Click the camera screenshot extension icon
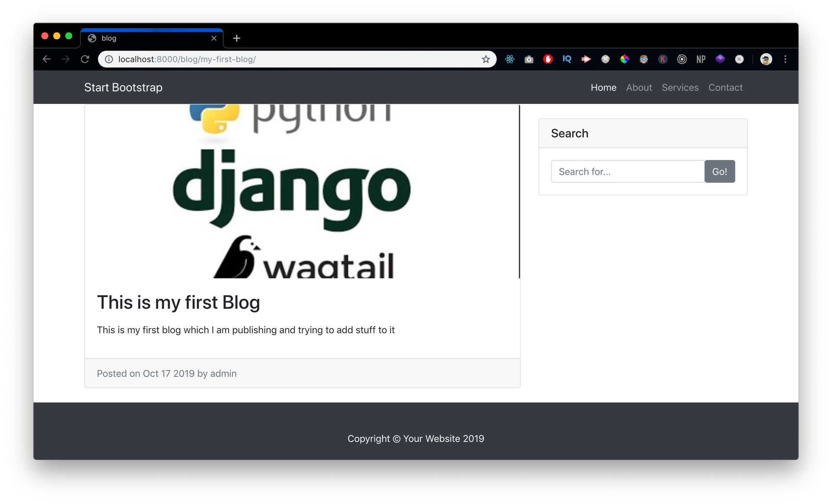The width and height of the screenshot is (832, 504). click(529, 59)
